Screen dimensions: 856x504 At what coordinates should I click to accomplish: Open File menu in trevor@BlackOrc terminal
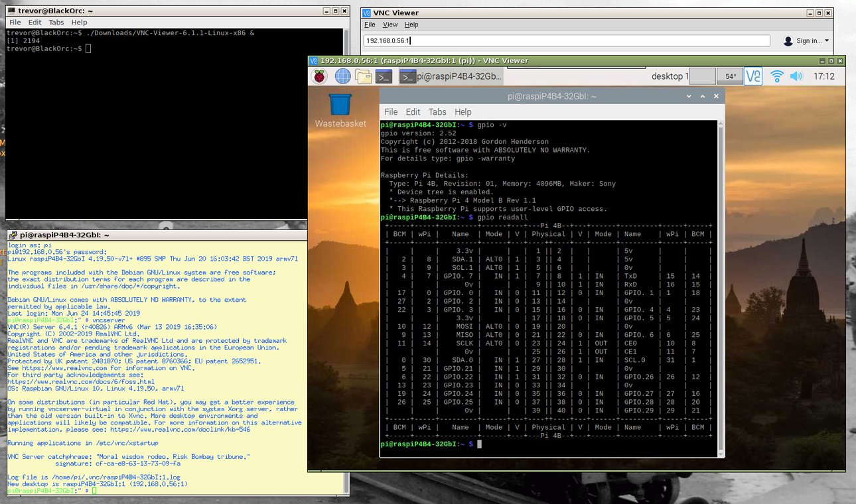tap(15, 23)
